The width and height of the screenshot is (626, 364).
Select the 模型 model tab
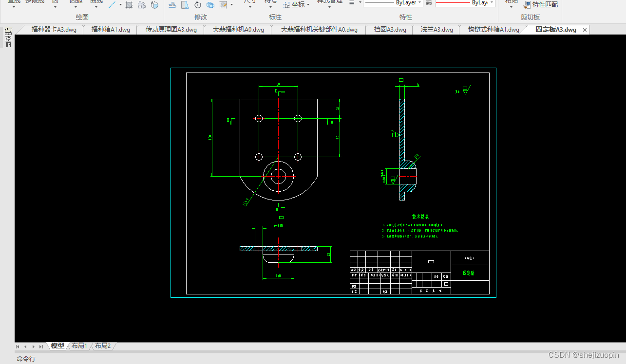coord(57,346)
